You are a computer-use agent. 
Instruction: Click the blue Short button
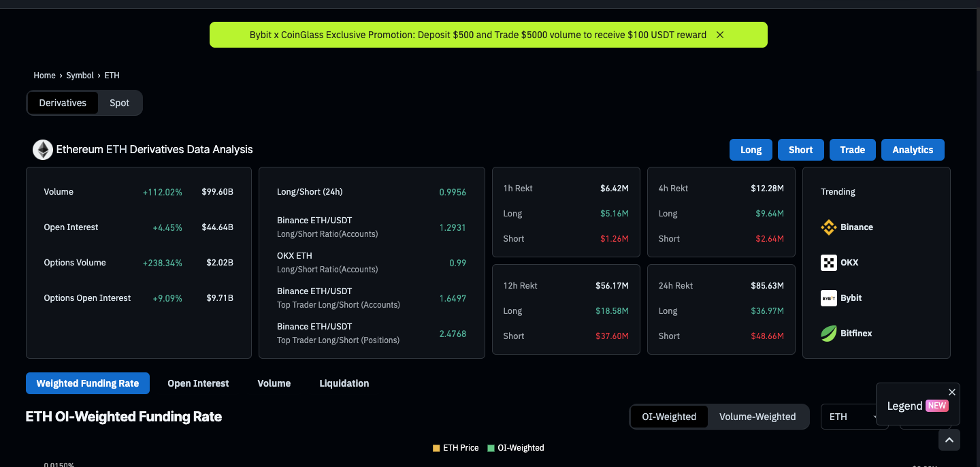pos(800,150)
